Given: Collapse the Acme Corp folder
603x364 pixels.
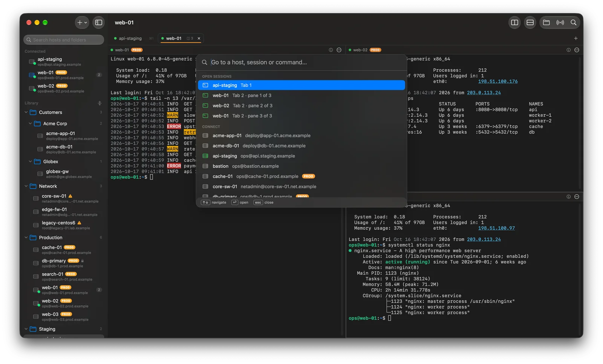Looking at the screenshot, I should (30, 123).
